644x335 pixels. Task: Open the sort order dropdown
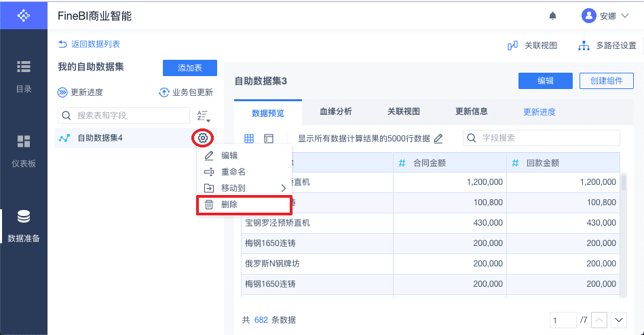point(204,116)
